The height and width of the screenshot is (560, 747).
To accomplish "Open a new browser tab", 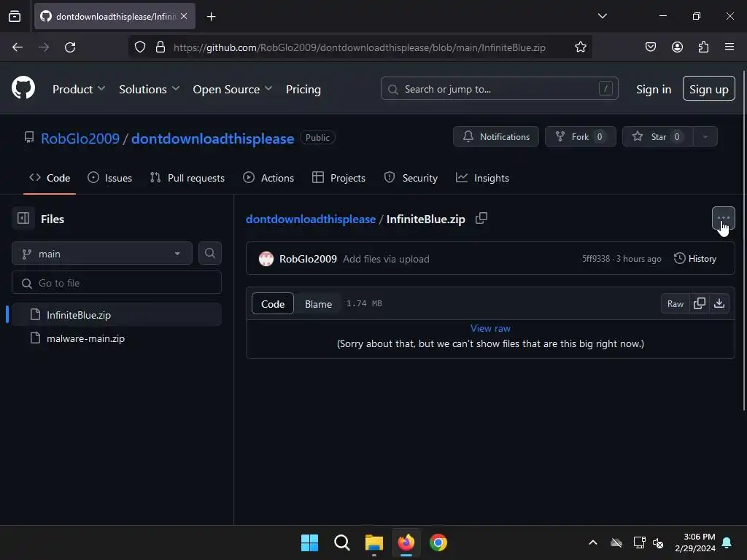I will [x=211, y=17].
